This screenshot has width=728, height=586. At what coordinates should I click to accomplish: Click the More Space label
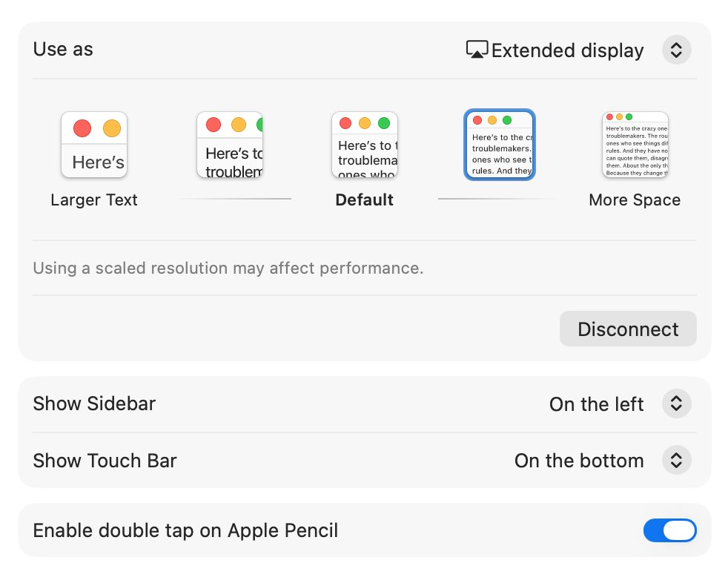635,200
